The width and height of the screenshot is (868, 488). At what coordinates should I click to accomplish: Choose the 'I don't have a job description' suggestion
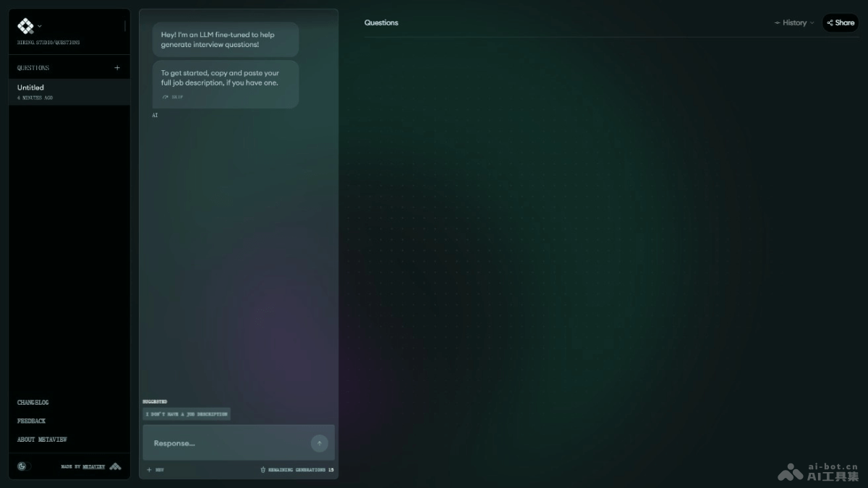pyautogui.click(x=187, y=414)
